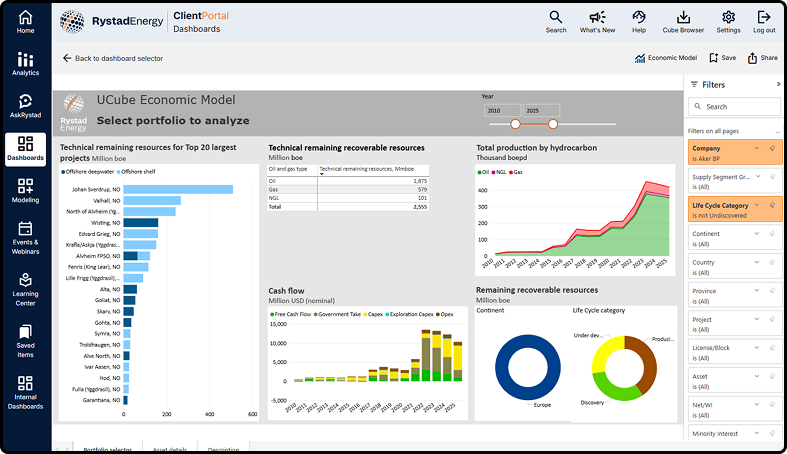
Task: Clear the Company filter with eraser icon
Action: (773, 148)
